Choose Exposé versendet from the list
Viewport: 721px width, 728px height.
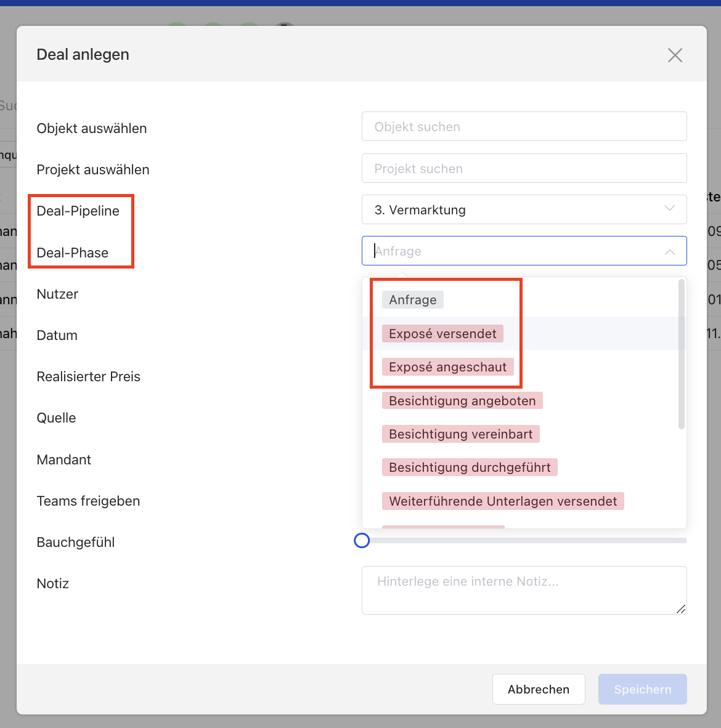442,334
